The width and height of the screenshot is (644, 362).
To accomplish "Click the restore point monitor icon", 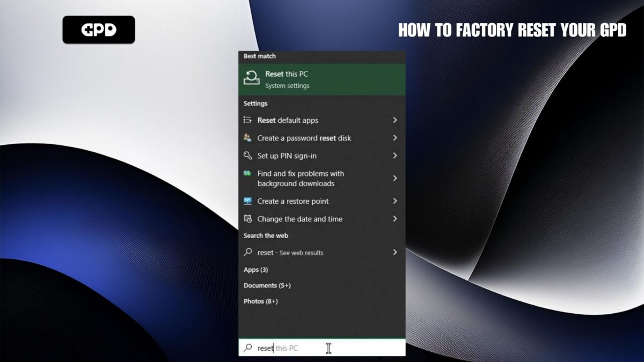I will pyautogui.click(x=247, y=201).
